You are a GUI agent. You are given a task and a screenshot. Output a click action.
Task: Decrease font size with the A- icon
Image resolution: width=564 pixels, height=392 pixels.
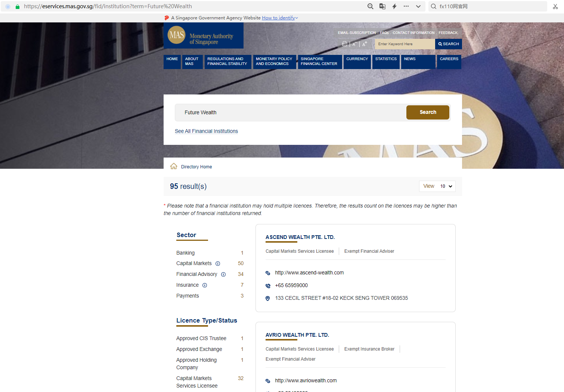(x=354, y=44)
